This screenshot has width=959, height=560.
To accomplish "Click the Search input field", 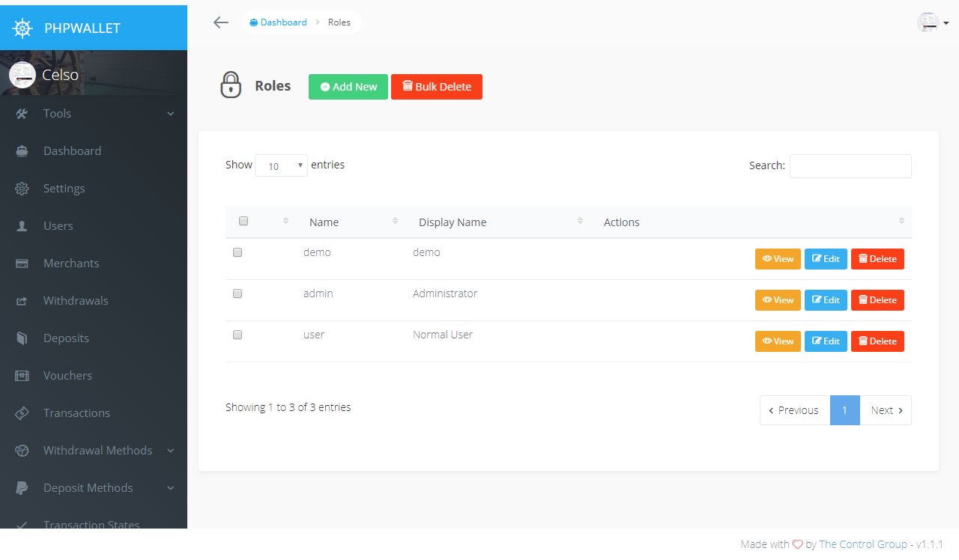I will tap(850, 166).
